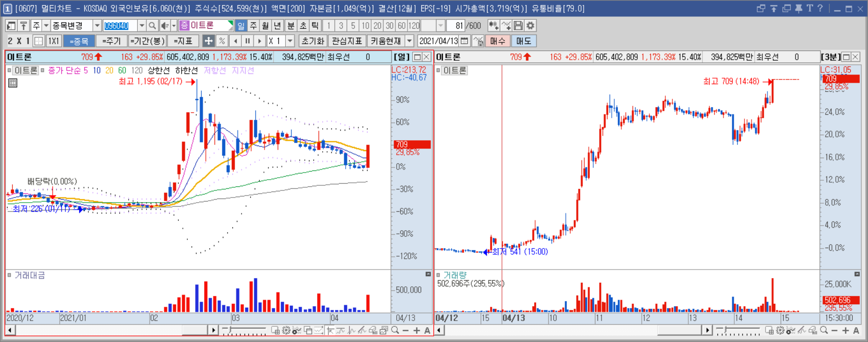
Task: Click the pin-to-top toolbar icon
Action: click(x=23, y=26)
